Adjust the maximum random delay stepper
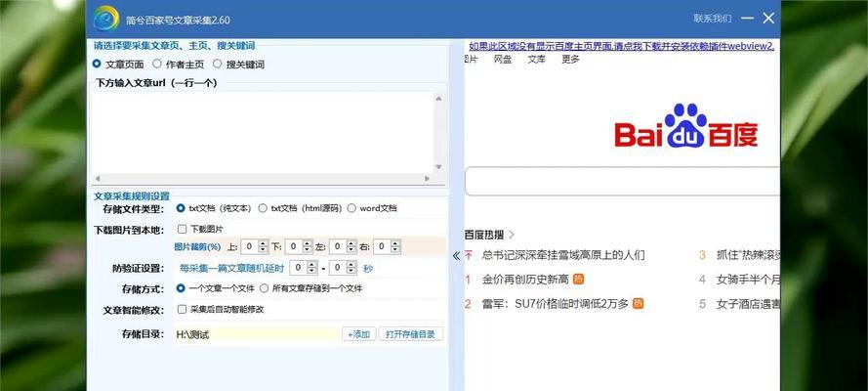Viewport: 868px width, 391px height. [351, 268]
